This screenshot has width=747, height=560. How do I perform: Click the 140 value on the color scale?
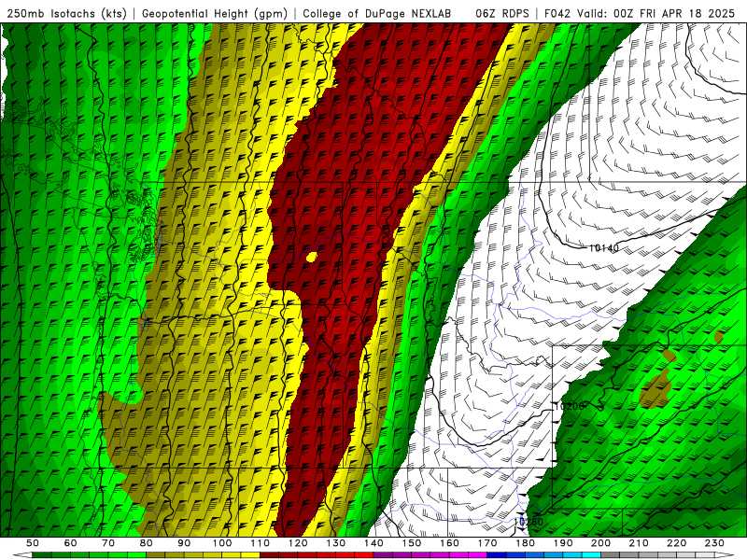pyautogui.click(x=374, y=543)
